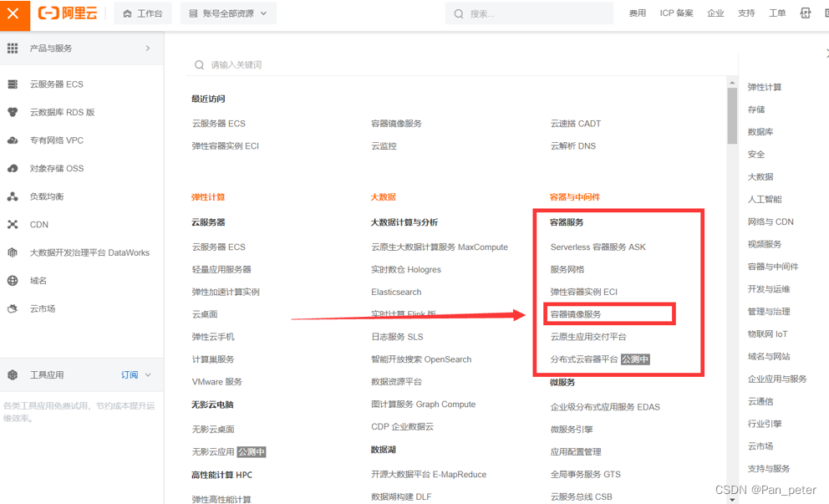Click the Alibaba Cloud logo
The width and height of the screenshot is (829, 504).
tap(68, 13)
